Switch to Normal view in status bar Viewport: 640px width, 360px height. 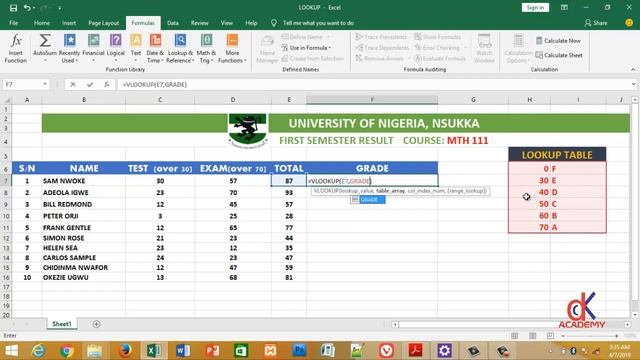[515, 336]
